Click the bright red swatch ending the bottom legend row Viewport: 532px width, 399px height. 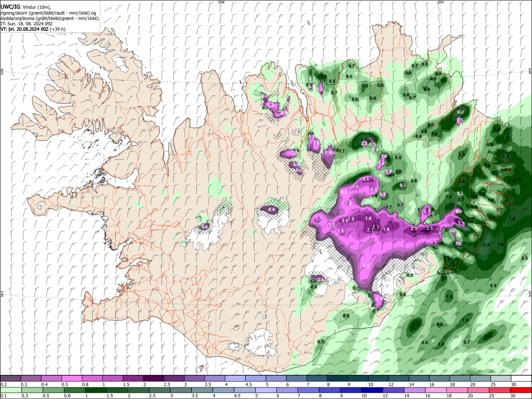(521, 390)
